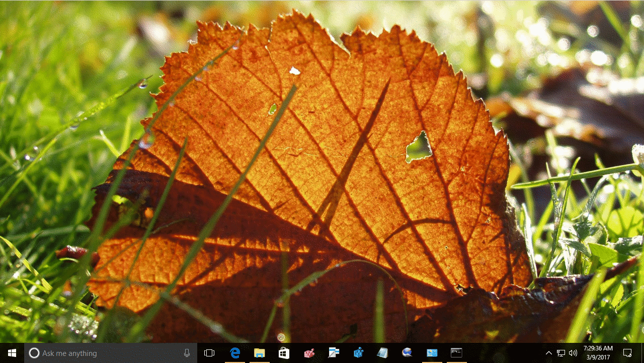Open the Windows Store taskbar icon
The image size is (644, 363).
point(284,353)
